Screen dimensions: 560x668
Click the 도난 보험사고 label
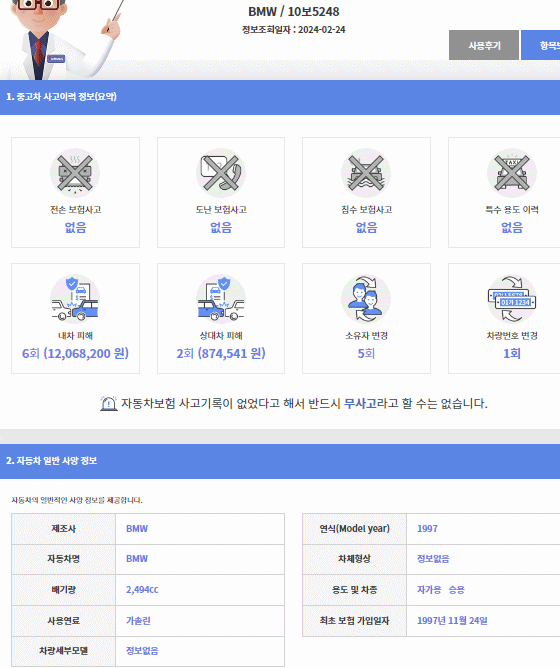(221, 210)
